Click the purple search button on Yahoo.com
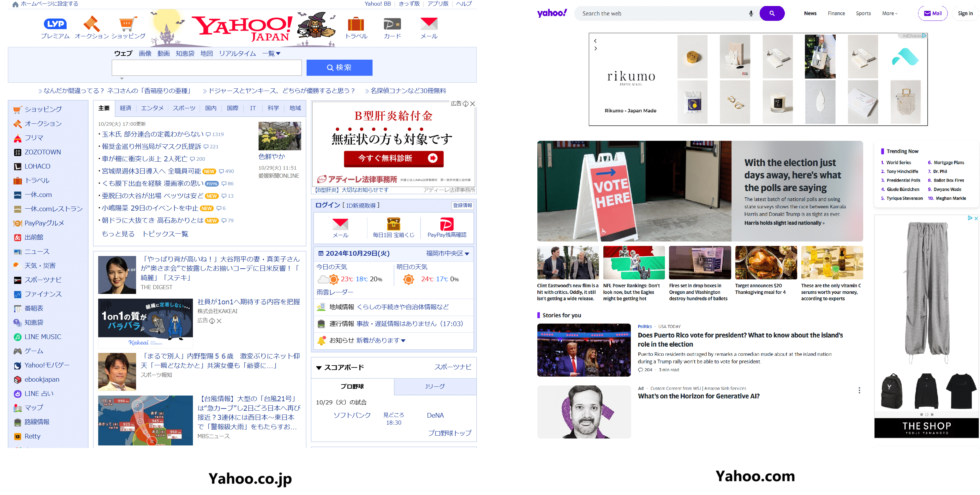Screen dimensions: 980x495 [x=772, y=13]
